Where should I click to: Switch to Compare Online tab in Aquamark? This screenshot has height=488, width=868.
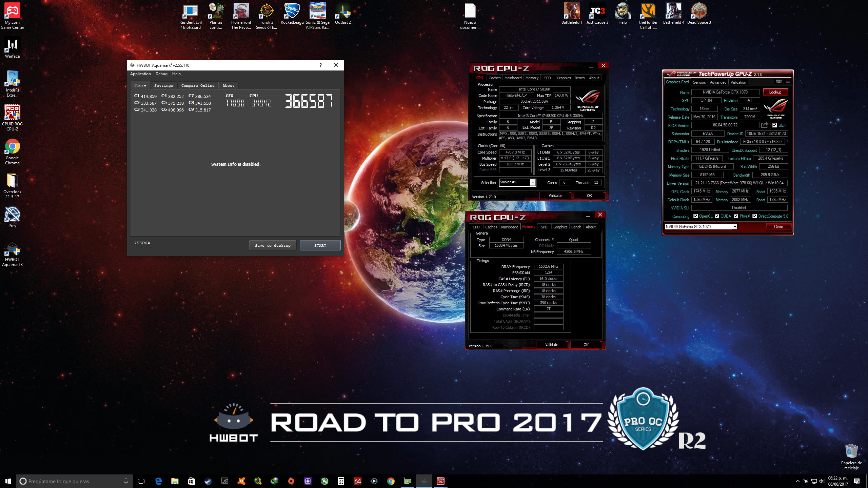pos(198,86)
